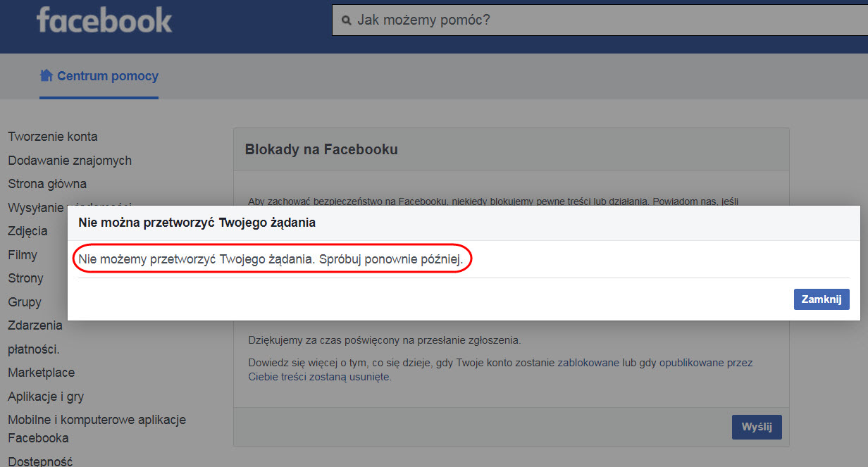Open Zdarzenia help topic
Screen dimensions: 868x467
pyautogui.click(x=35, y=325)
